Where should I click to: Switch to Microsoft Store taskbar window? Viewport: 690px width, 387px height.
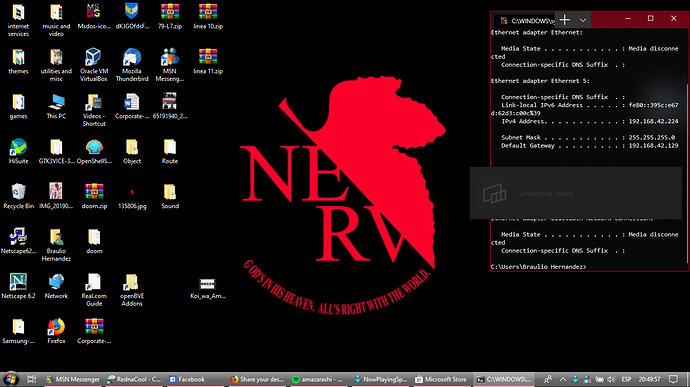pyautogui.click(x=441, y=379)
